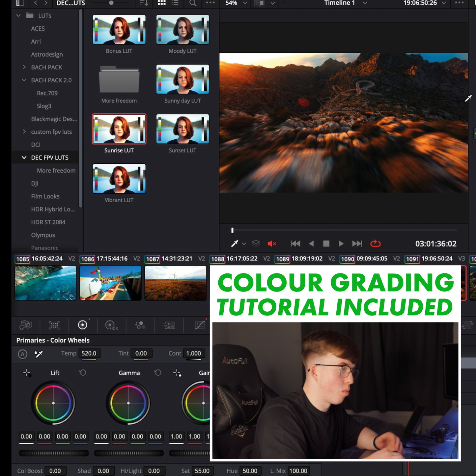Unmute the viewer audio
The width and height of the screenshot is (476, 476).
click(x=272, y=244)
